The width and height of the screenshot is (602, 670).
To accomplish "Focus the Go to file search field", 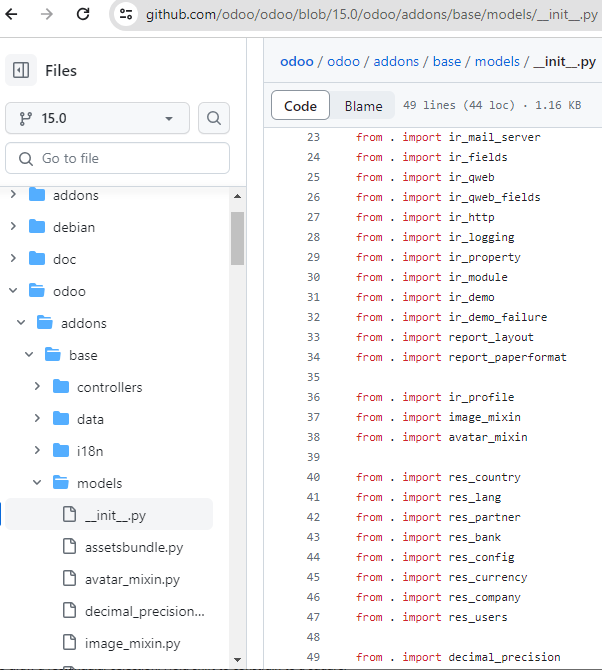I will point(117,159).
